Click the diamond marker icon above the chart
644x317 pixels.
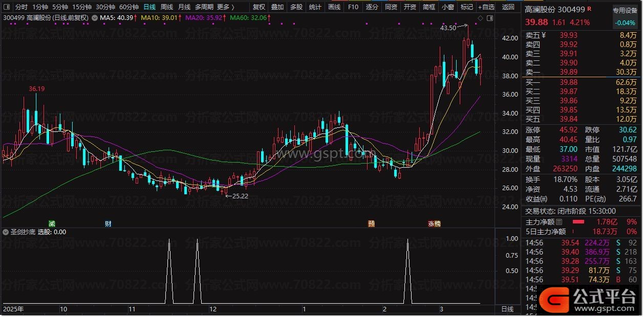(480, 18)
